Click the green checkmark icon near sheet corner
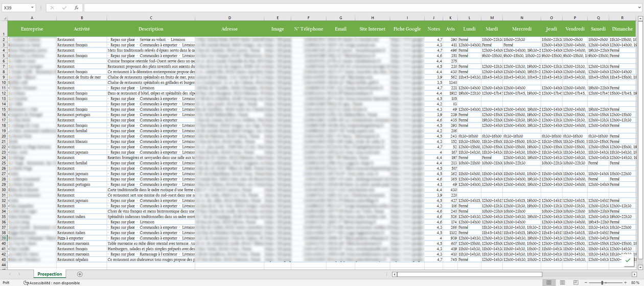 tap(628, 260)
